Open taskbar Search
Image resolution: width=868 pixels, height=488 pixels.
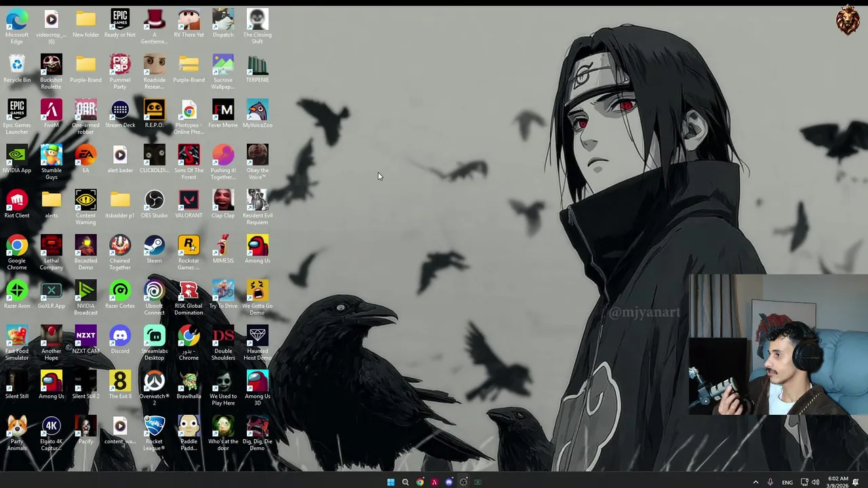[406, 482]
